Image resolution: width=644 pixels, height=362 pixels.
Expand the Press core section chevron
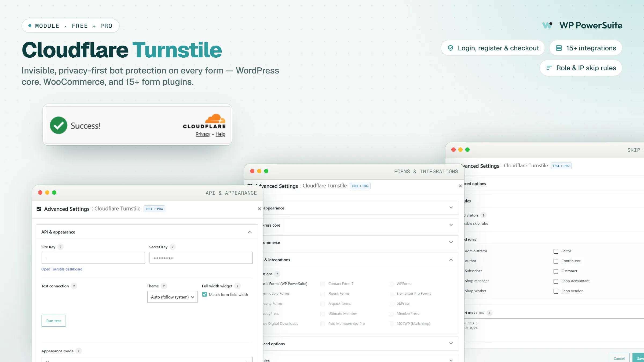click(451, 225)
